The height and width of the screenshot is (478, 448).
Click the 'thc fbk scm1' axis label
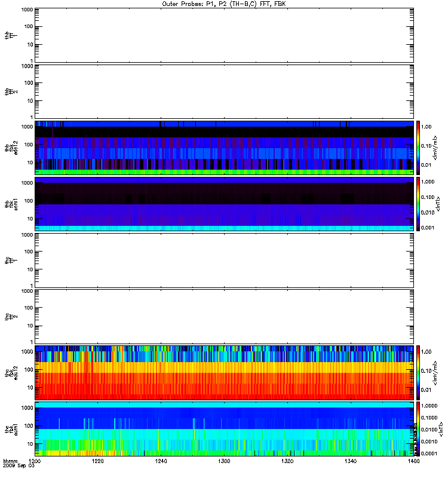[11, 429]
